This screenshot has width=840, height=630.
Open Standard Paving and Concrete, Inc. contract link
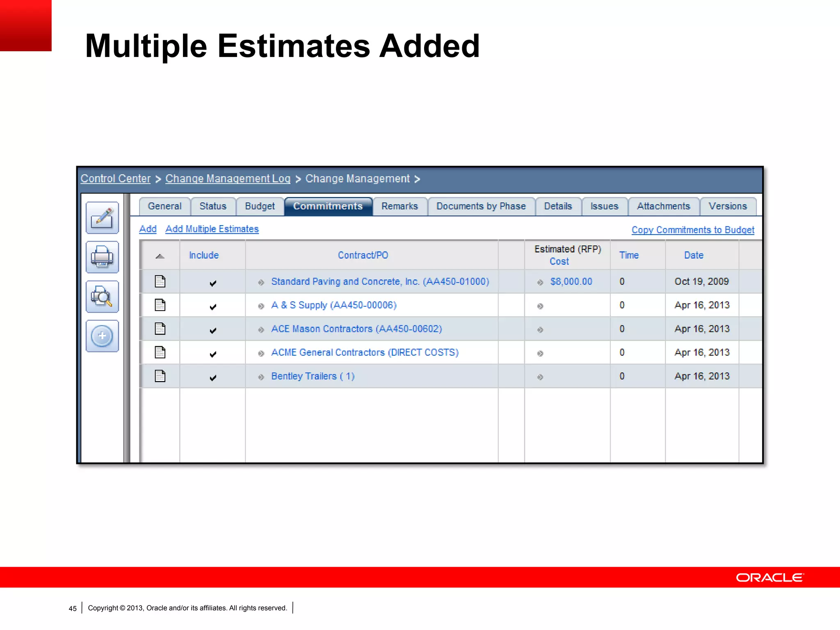(x=380, y=282)
